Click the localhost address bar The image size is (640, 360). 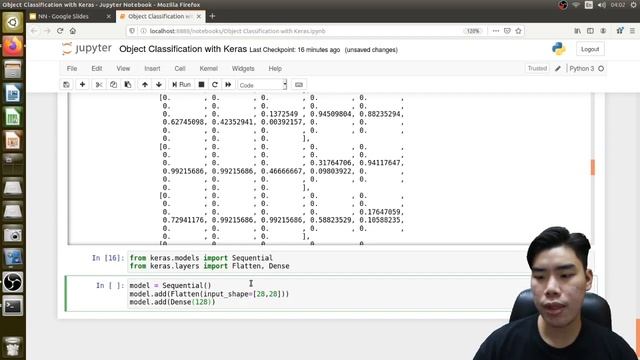pyautogui.click(x=302, y=31)
